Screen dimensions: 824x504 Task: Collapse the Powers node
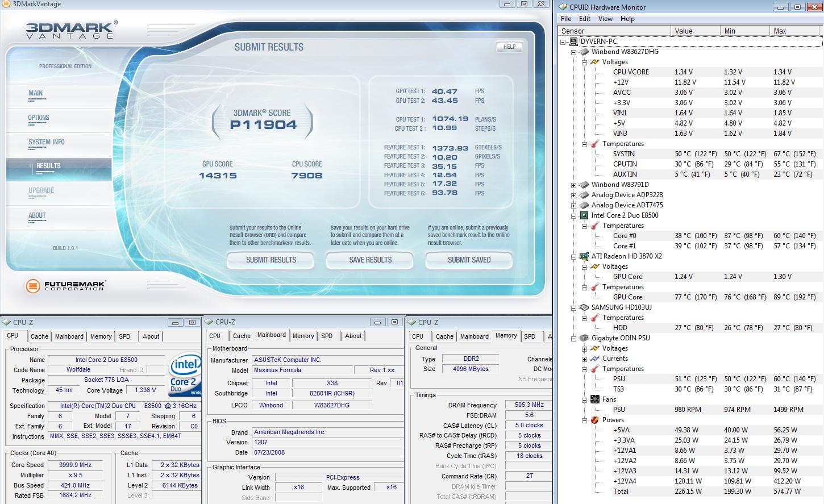click(584, 420)
